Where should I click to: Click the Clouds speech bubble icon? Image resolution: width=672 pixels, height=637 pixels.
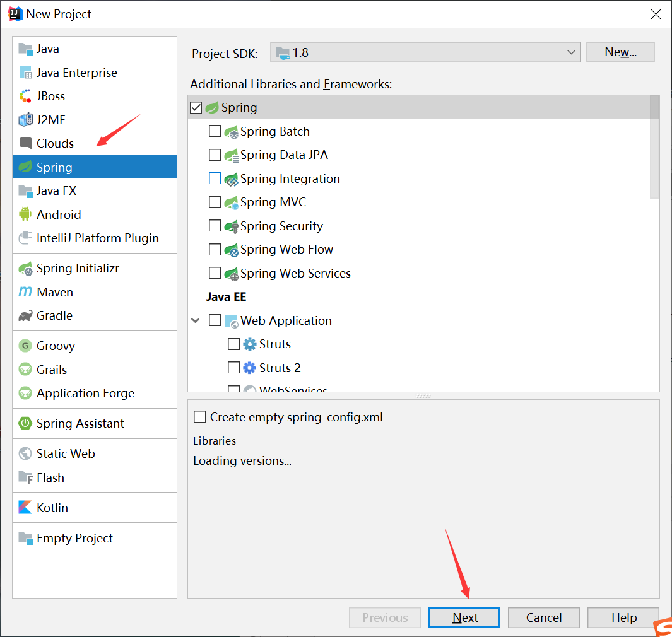point(26,144)
